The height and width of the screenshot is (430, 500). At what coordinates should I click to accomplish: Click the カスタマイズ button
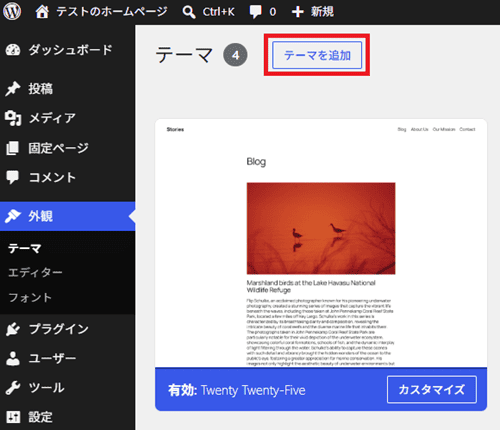[x=432, y=389]
